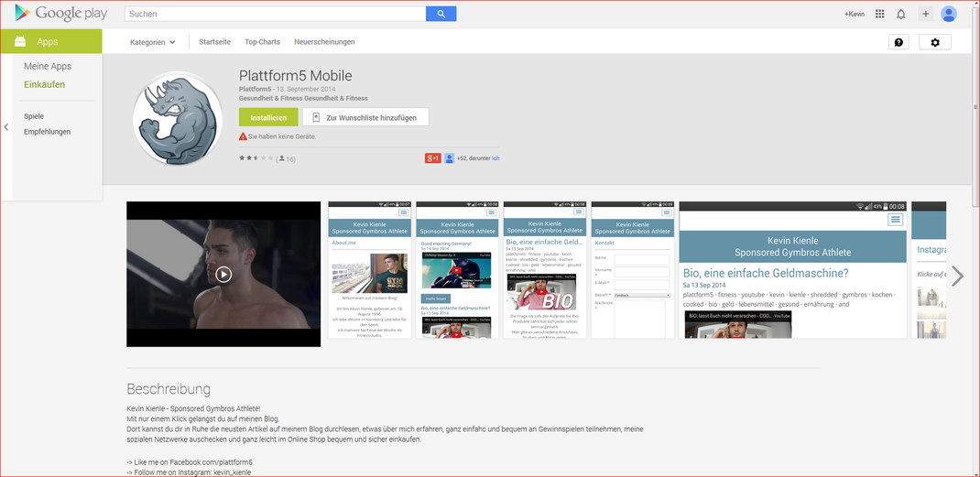Open the account profile avatar

tap(949, 14)
